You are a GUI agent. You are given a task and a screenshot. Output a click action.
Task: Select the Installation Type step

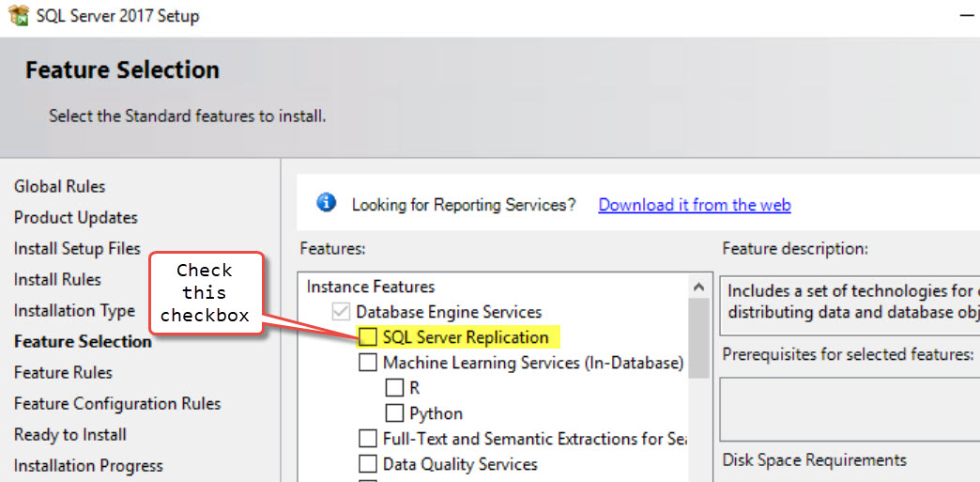tap(74, 310)
